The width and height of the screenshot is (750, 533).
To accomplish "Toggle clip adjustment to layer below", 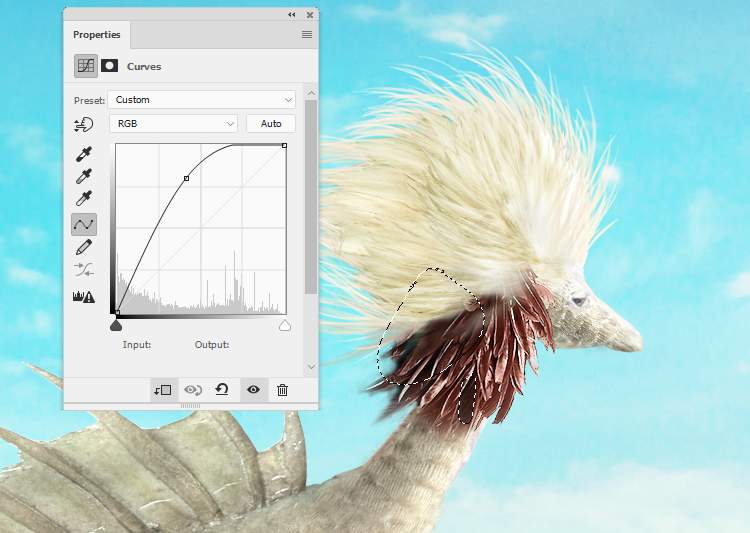I will pos(164,390).
